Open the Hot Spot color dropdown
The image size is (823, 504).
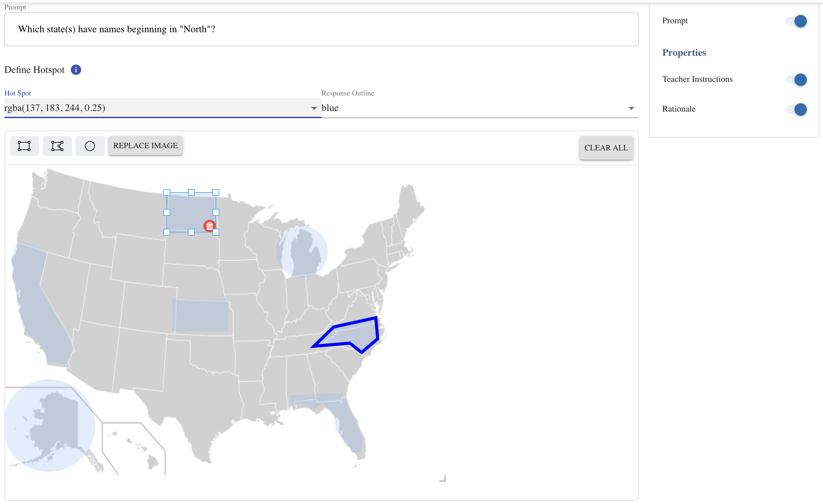(162, 108)
